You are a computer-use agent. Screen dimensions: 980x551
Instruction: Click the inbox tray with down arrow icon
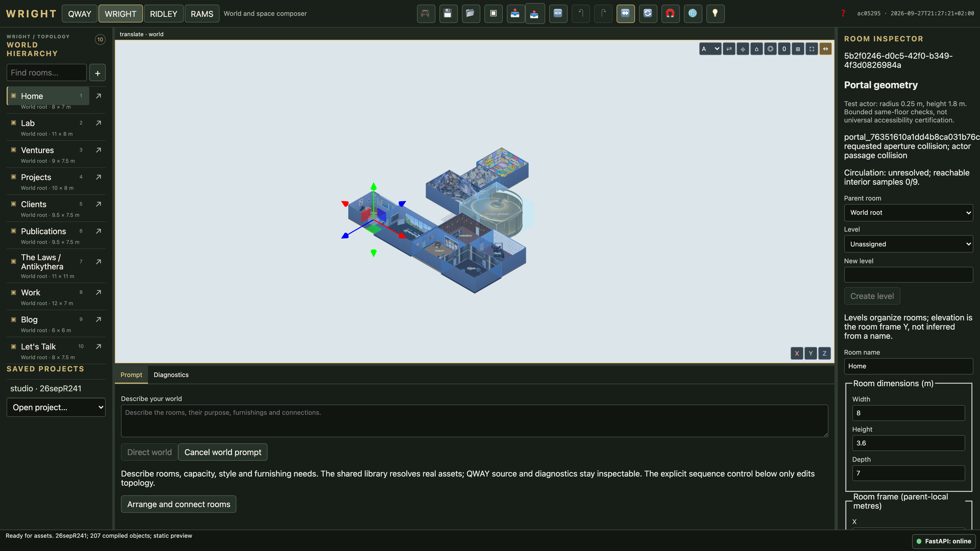click(x=516, y=14)
